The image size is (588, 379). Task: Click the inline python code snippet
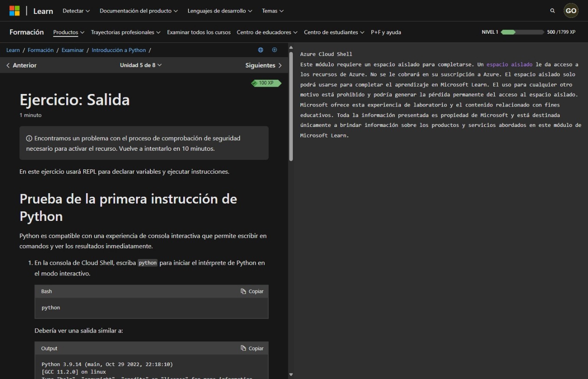(148, 263)
